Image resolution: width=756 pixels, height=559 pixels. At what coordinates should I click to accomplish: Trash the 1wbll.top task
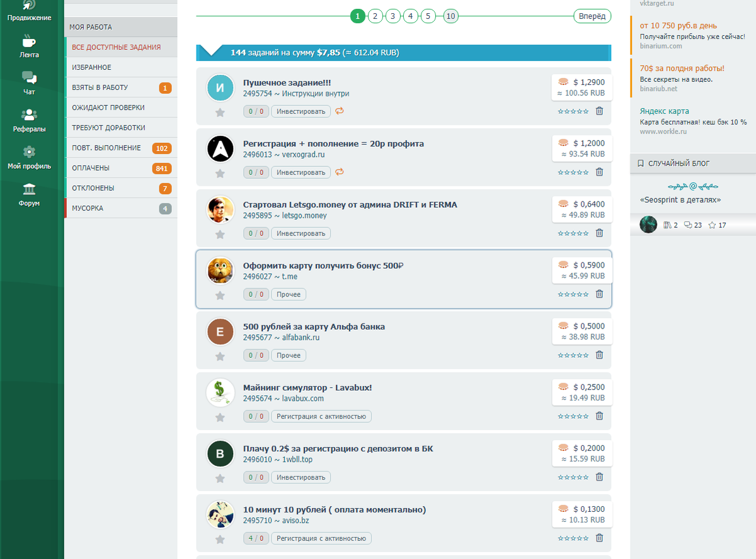(x=599, y=477)
